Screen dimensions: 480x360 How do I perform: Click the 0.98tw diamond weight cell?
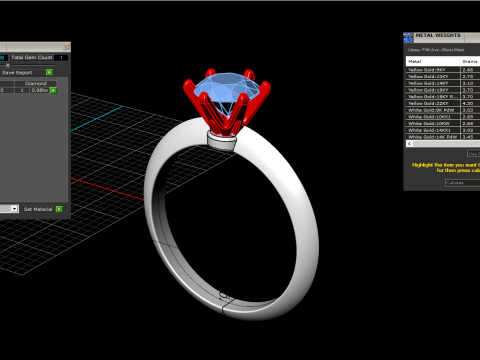(x=40, y=90)
